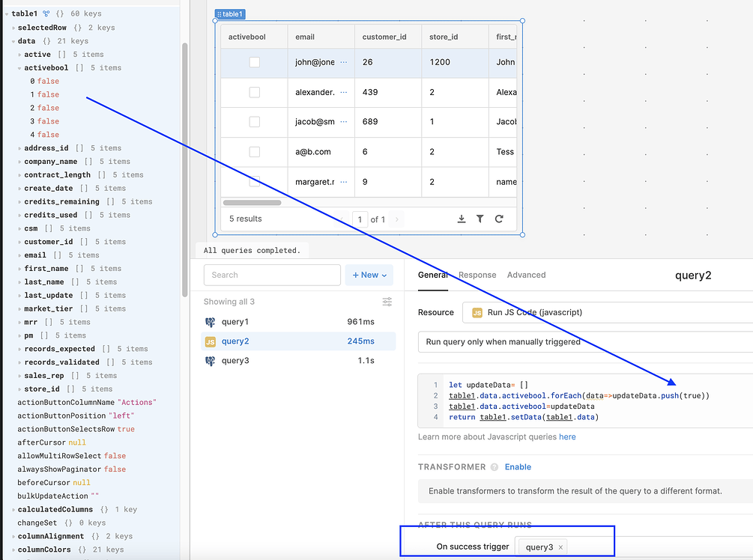Click the changeSet tree item
Viewport: 753px width, 560px height.
coord(61,523)
